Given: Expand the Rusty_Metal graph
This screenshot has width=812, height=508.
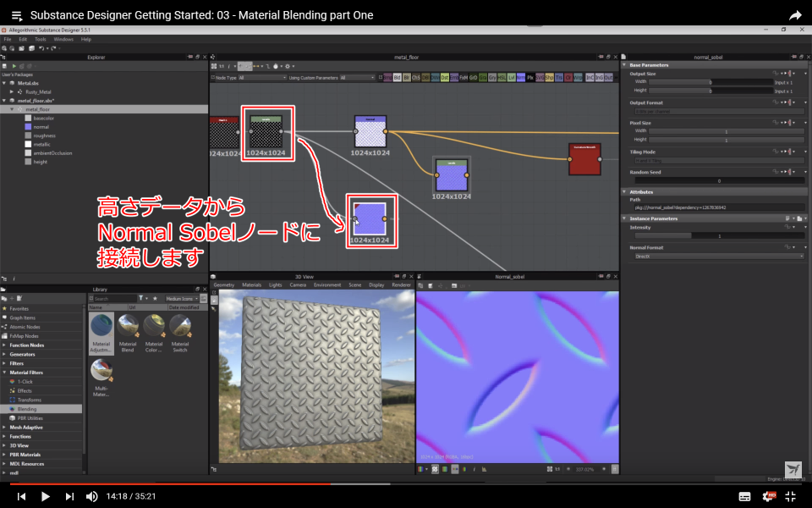Looking at the screenshot, I should tap(11, 91).
